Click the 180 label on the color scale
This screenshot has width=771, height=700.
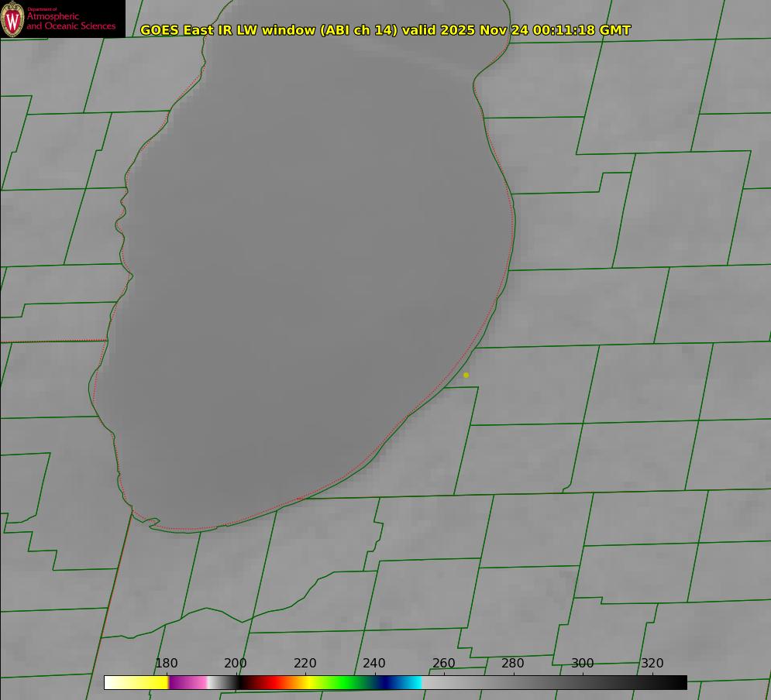click(x=167, y=664)
